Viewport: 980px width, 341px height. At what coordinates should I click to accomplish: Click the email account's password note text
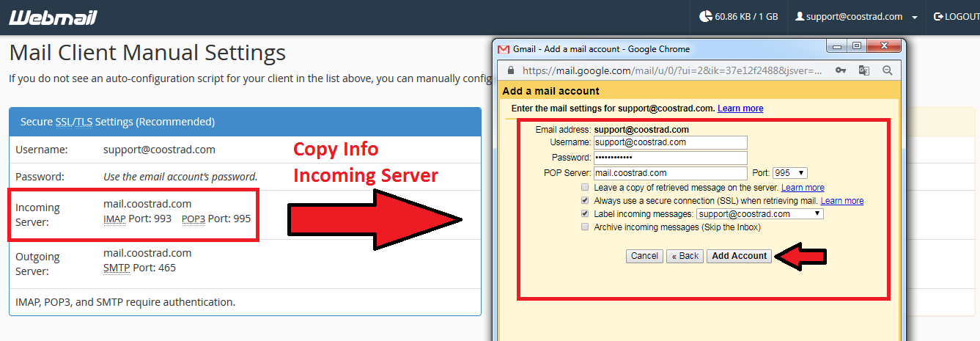click(x=180, y=177)
